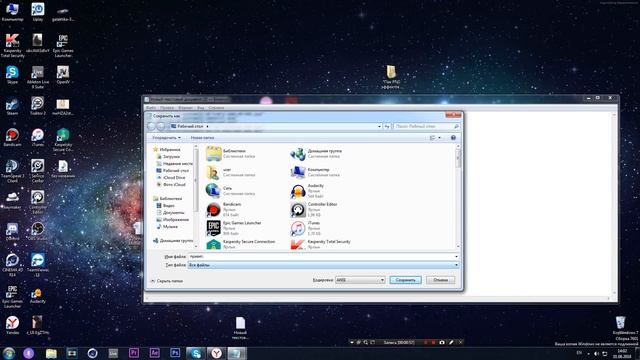Select iTunes shortcut in the dialog file list
The width and height of the screenshot is (640, 360).
click(x=306, y=228)
